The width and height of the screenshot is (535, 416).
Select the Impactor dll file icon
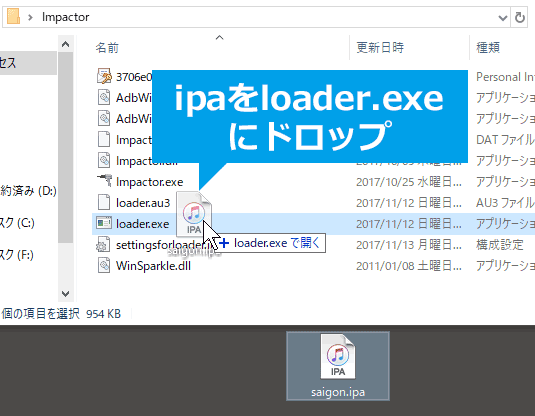[104, 160]
